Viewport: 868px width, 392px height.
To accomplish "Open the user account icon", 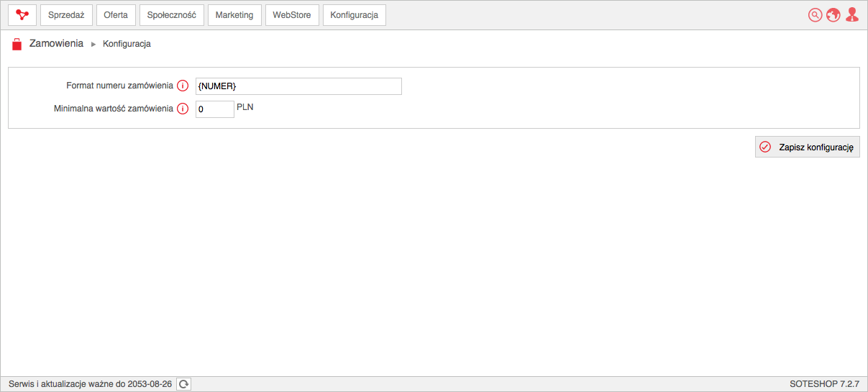I will pos(852,15).
